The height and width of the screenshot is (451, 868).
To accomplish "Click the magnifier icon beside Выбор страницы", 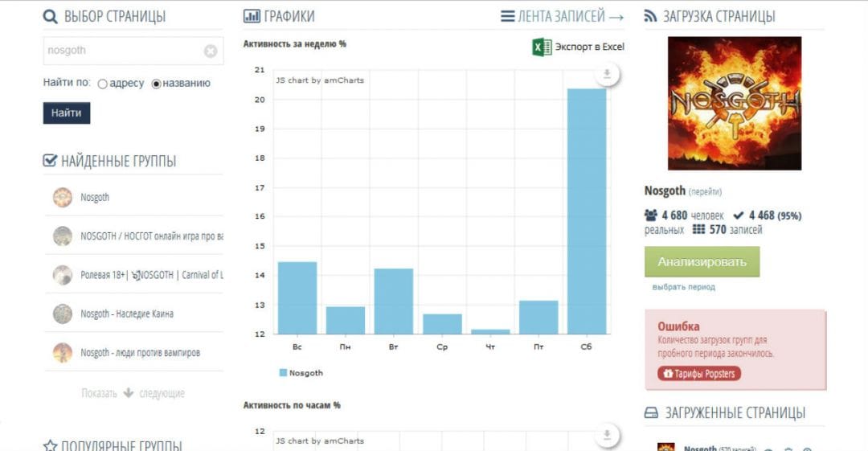I will point(51,17).
